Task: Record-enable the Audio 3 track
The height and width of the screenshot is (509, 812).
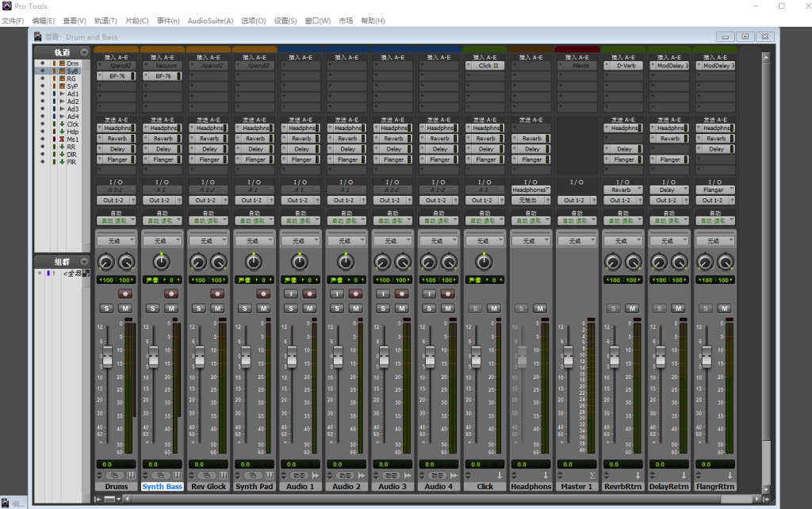Action: click(x=401, y=293)
